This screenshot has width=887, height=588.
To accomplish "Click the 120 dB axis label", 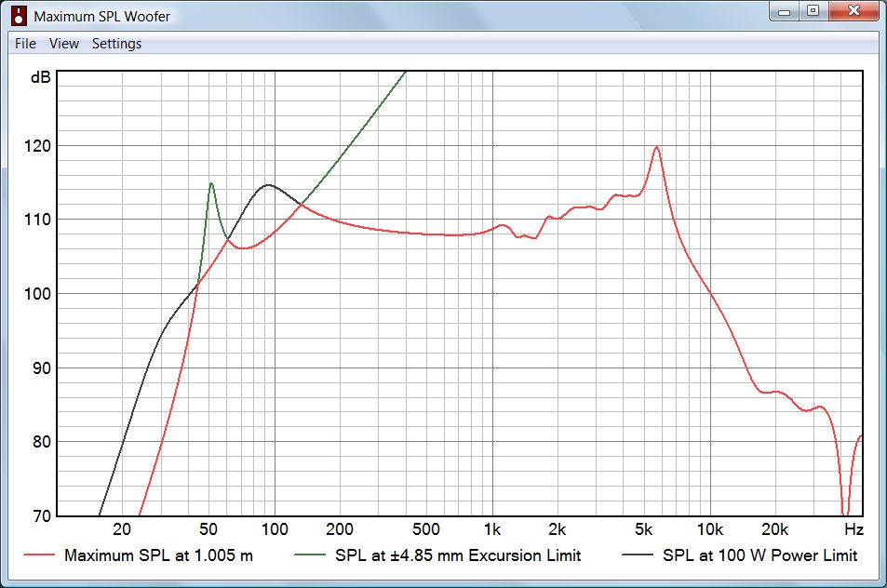I will click(37, 146).
